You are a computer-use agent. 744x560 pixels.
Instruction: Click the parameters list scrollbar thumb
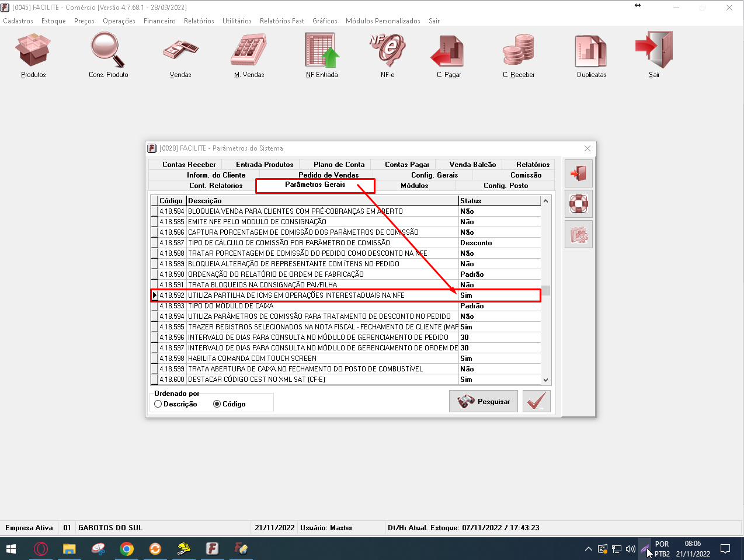[x=546, y=290]
